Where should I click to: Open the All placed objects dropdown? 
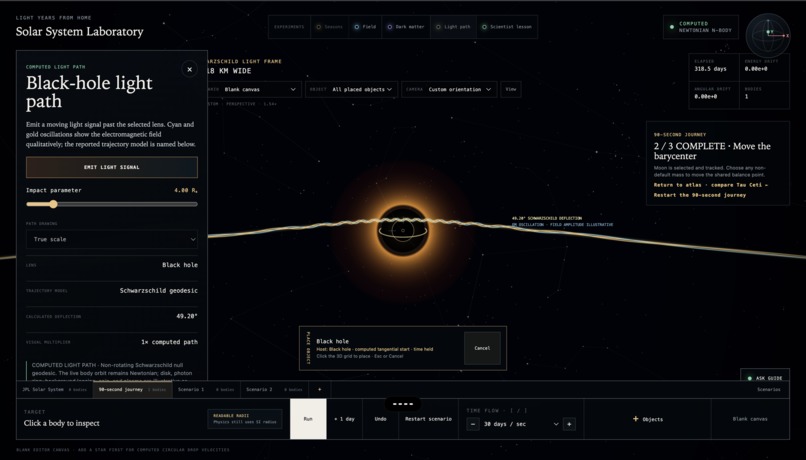(x=351, y=89)
